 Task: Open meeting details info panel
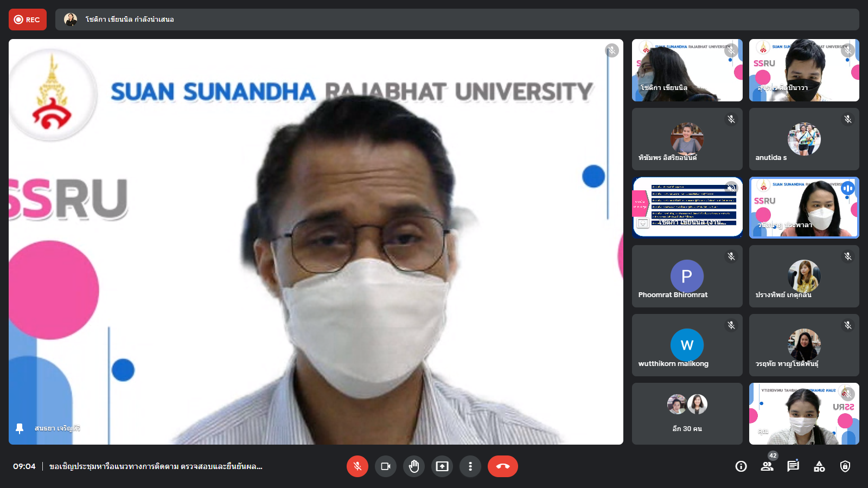(x=741, y=466)
